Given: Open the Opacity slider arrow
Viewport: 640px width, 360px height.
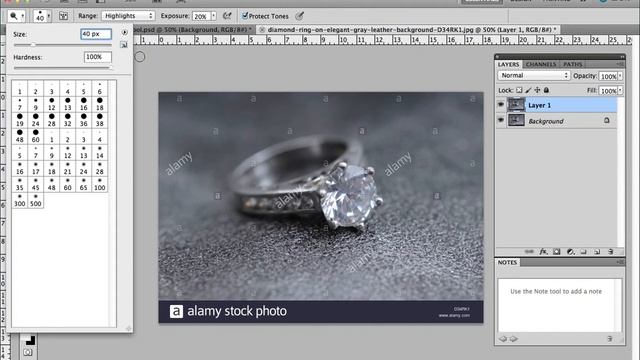Looking at the screenshot, I should [x=620, y=76].
